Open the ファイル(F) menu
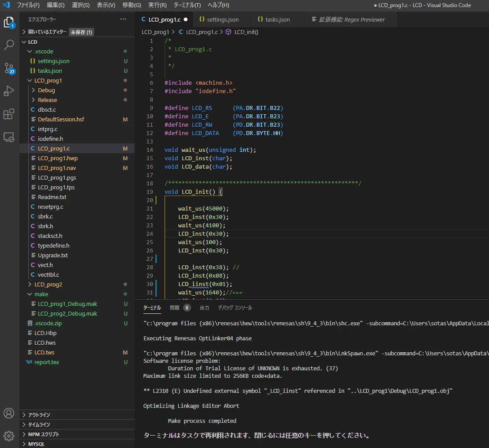Image resolution: width=489 pixels, height=448 pixels. coord(28,5)
